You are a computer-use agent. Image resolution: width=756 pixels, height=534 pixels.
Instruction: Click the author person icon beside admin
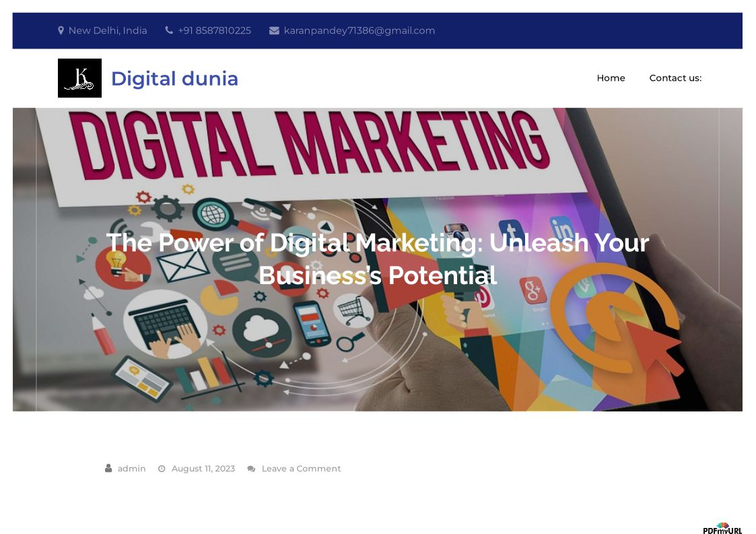point(108,469)
